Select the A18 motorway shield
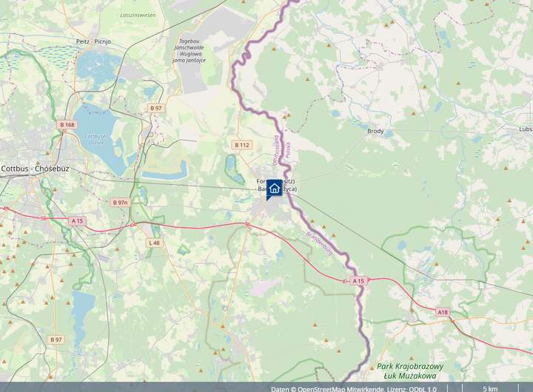The width and height of the screenshot is (533, 392). pyautogui.click(x=443, y=312)
